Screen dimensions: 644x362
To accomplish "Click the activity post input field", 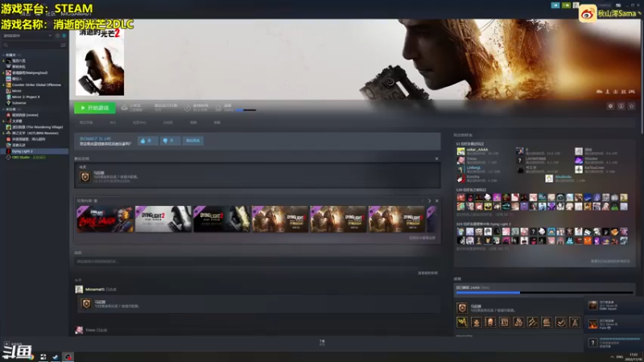I will pyautogui.click(x=257, y=261).
